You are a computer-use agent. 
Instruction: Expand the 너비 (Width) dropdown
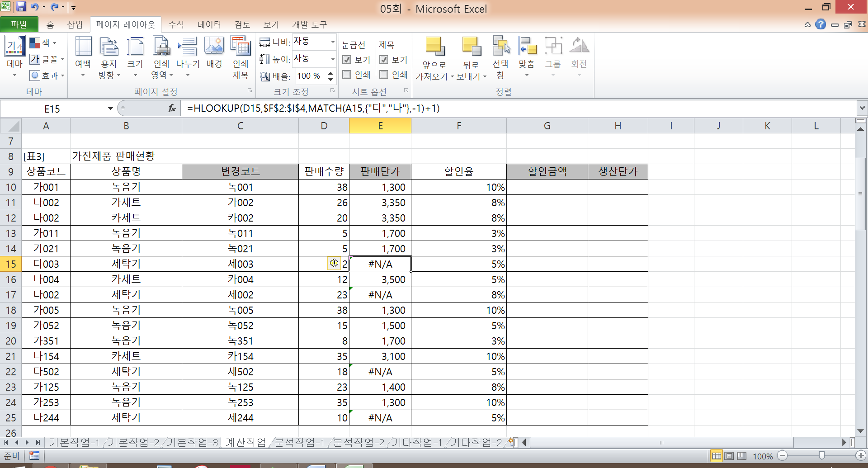point(333,42)
